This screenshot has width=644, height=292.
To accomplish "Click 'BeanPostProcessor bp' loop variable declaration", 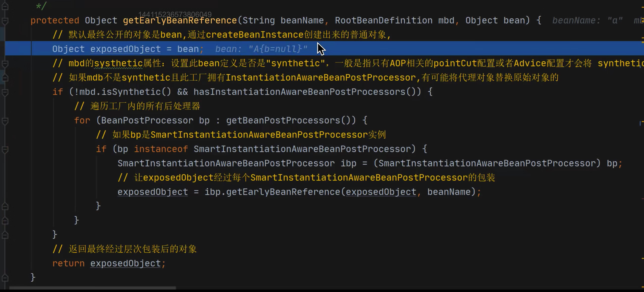I will tap(155, 120).
